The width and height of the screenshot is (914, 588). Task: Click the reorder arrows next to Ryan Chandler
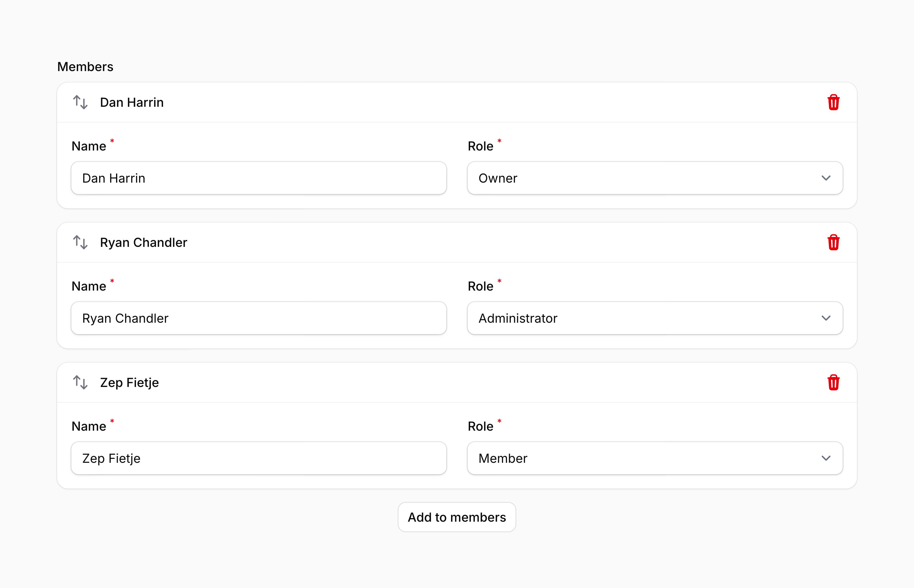click(80, 242)
